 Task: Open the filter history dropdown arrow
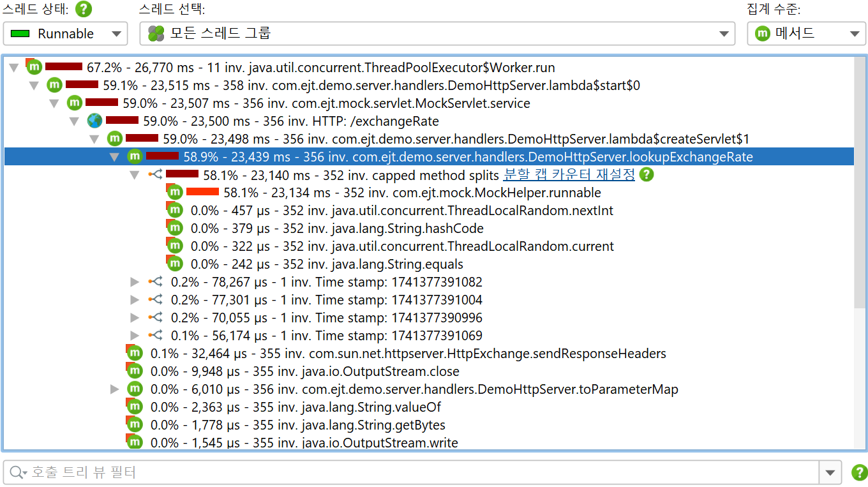[830, 473]
